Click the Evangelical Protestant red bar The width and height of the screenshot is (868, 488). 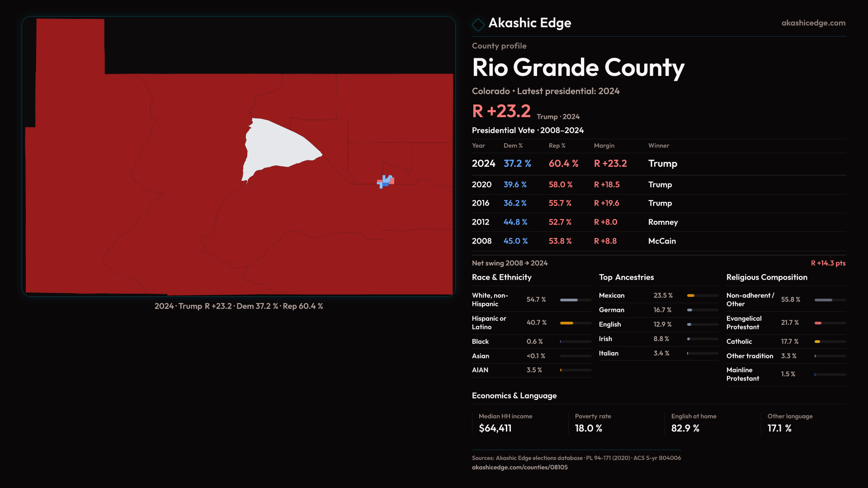(x=818, y=323)
